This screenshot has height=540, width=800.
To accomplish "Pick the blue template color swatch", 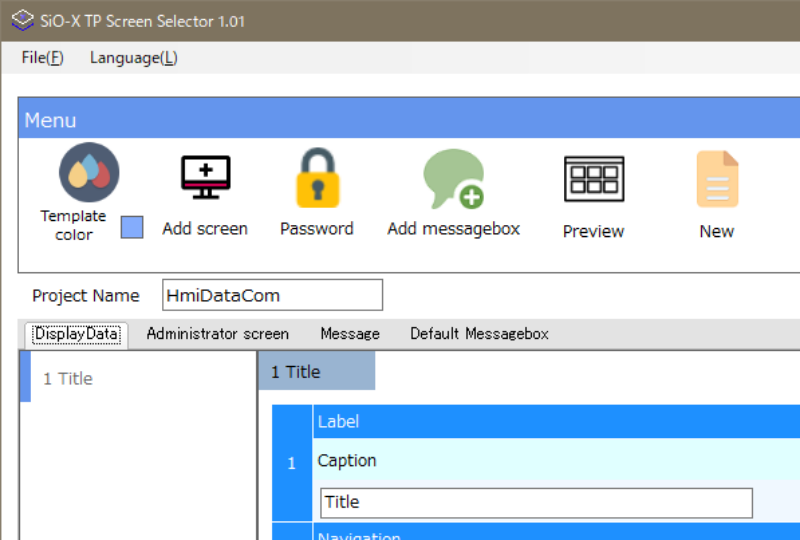I will coord(132,227).
